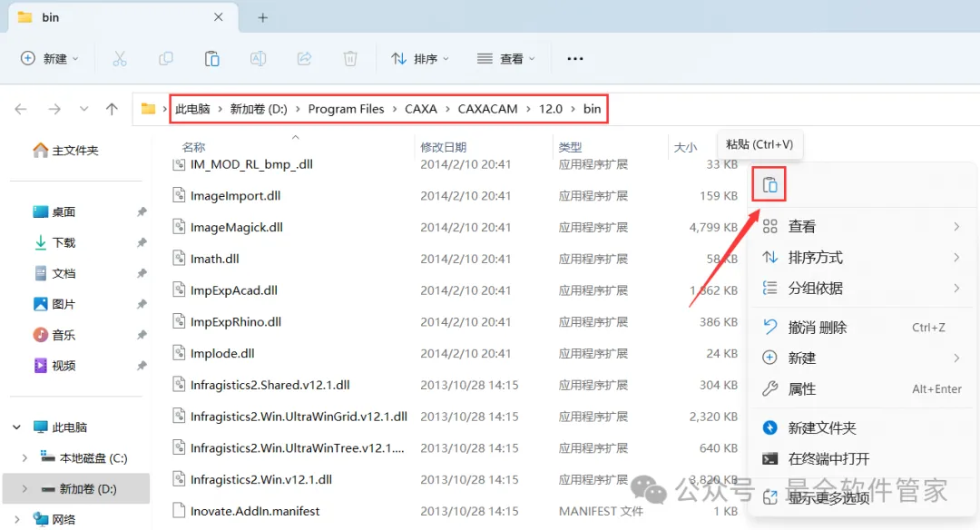Viewport: 980px width, 530px height.
Task: Open the three-dots more options menu
Action: pos(575,59)
